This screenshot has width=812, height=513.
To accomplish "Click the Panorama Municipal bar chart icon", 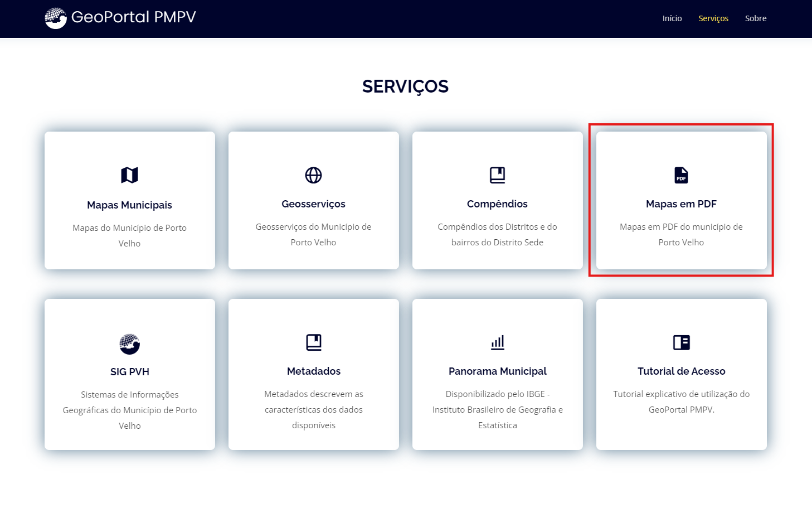I will click(x=498, y=342).
